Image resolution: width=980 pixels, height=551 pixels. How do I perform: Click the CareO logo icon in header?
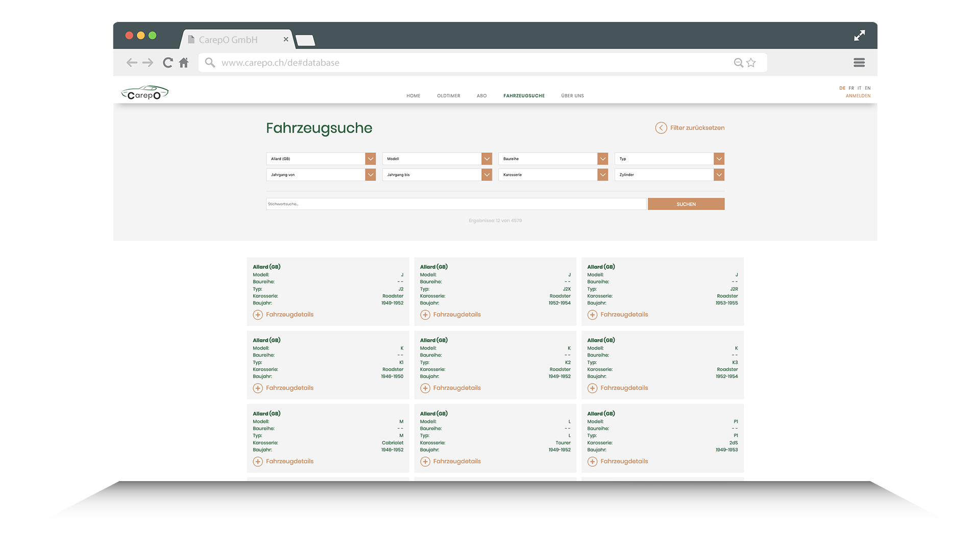point(143,92)
